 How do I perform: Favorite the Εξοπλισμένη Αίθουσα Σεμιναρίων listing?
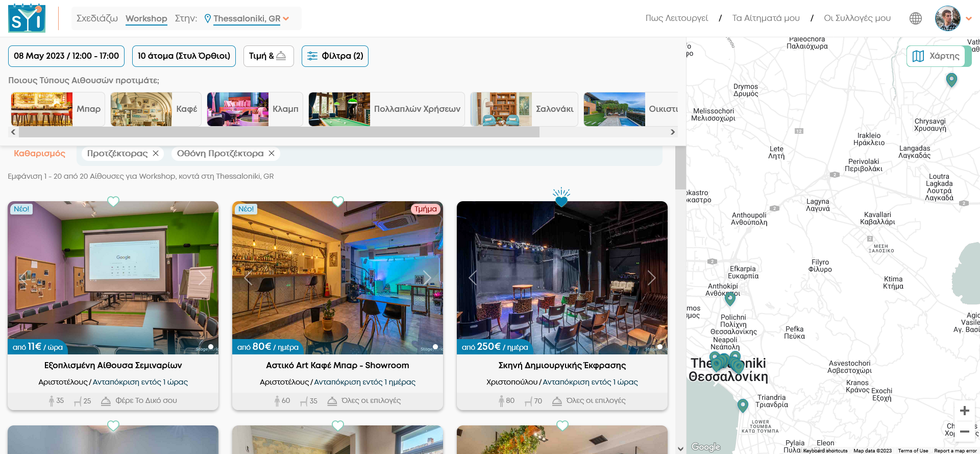(x=113, y=202)
